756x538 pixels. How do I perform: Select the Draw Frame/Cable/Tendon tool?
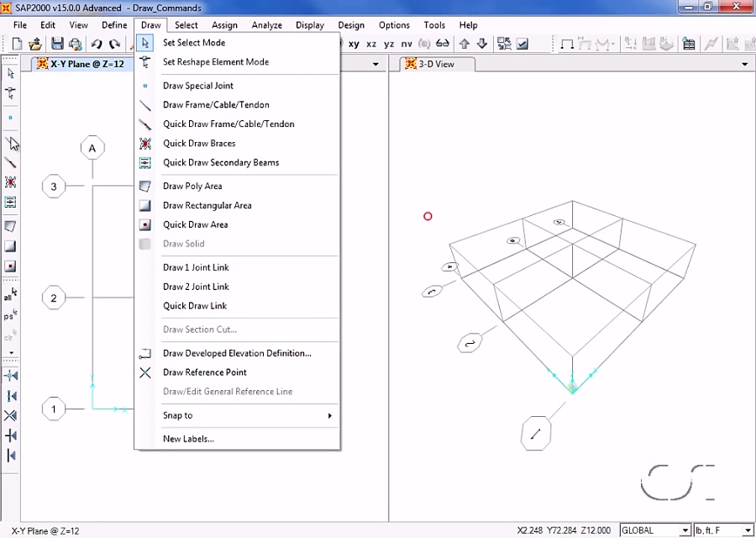[x=216, y=104]
